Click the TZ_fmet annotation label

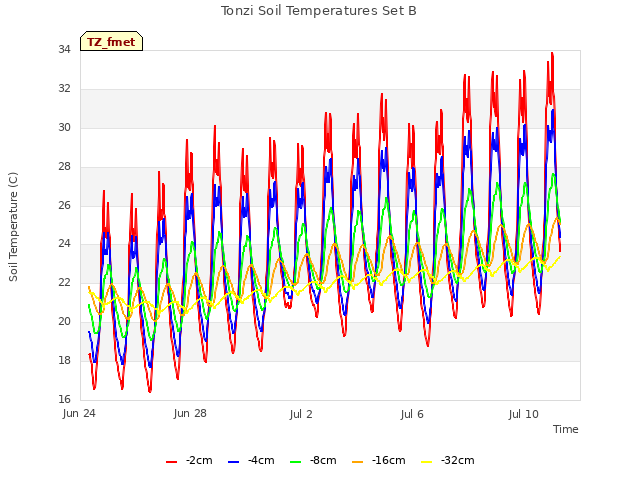[111, 41]
